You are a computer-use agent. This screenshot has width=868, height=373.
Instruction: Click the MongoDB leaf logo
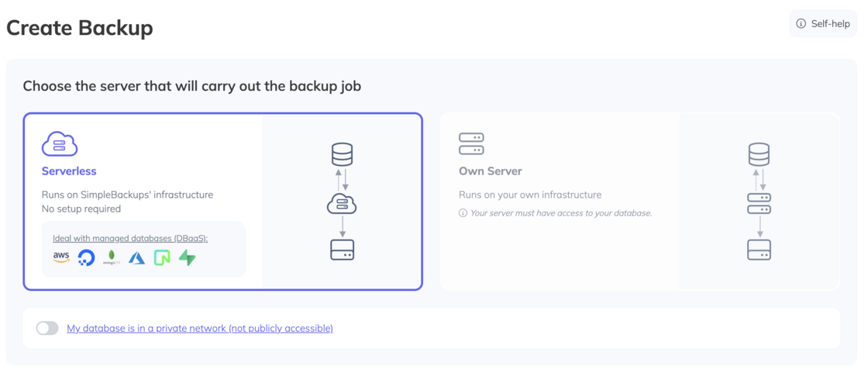111,257
